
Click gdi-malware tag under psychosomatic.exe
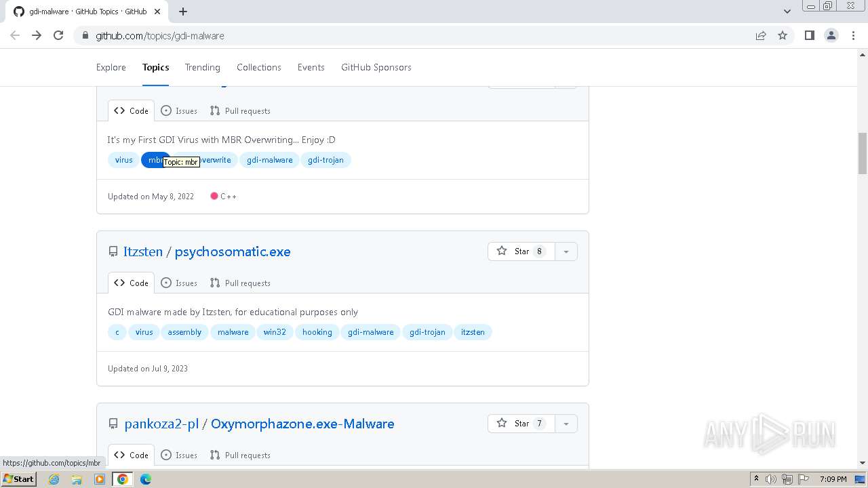[x=371, y=332]
